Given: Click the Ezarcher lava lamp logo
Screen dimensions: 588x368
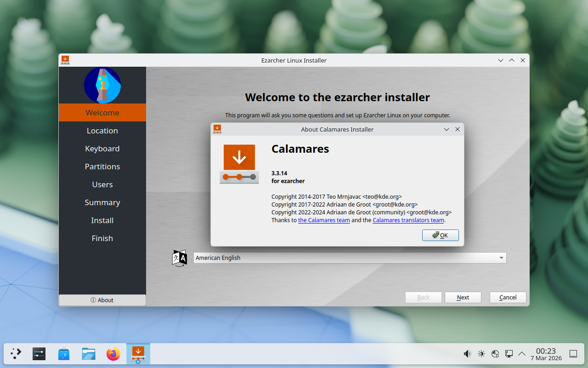Looking at the screenshot, I should pos(102,85).
